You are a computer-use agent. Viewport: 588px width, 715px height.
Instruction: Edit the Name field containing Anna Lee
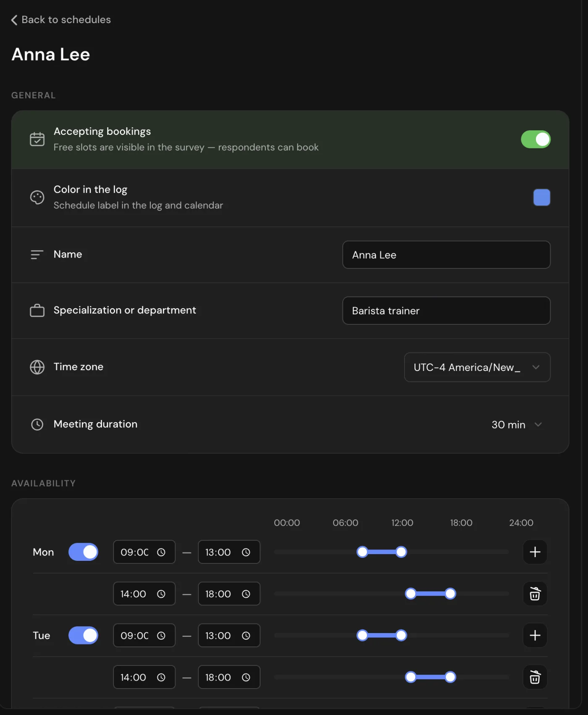pos(446,255)
